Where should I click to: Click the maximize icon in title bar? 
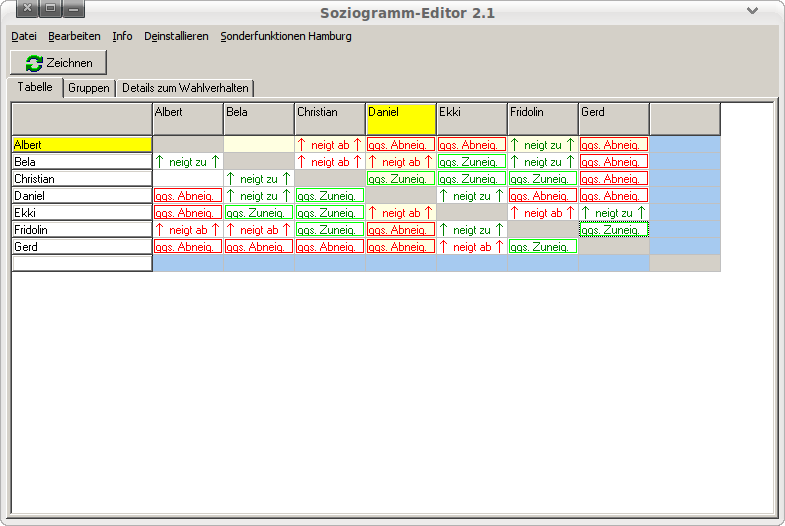click(x=50, y=11)
